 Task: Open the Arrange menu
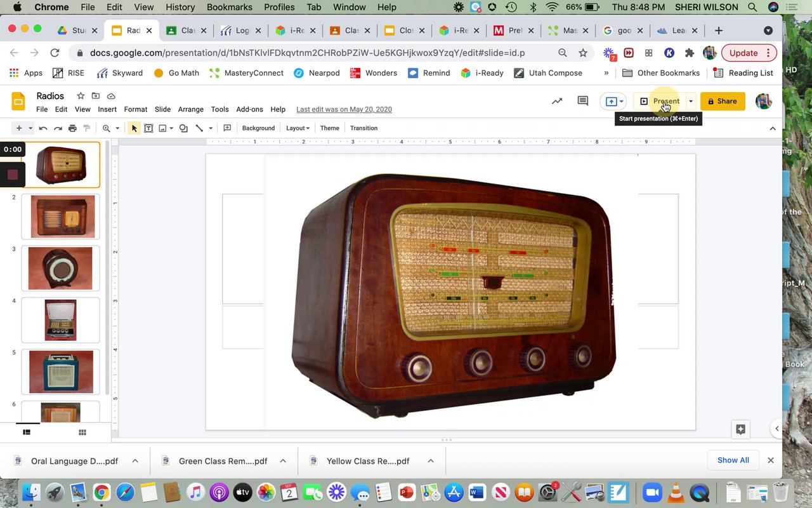tap(191, 109)
